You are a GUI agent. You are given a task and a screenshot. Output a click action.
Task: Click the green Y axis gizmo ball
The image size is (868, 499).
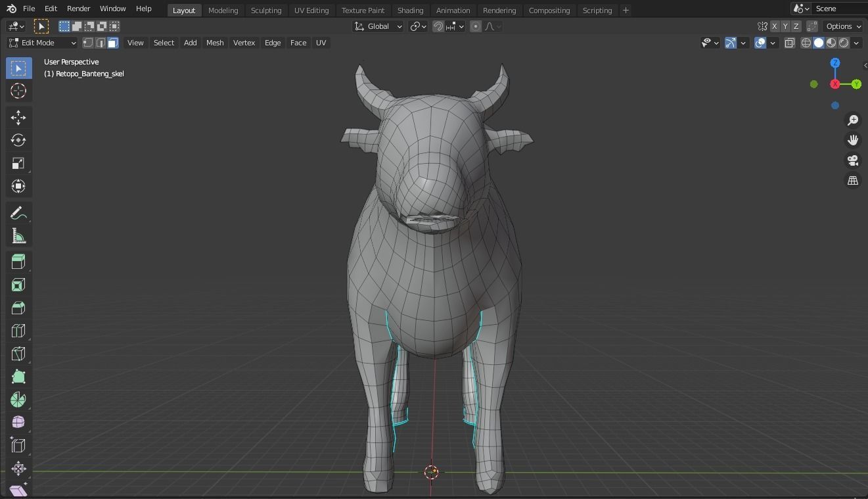856,84
